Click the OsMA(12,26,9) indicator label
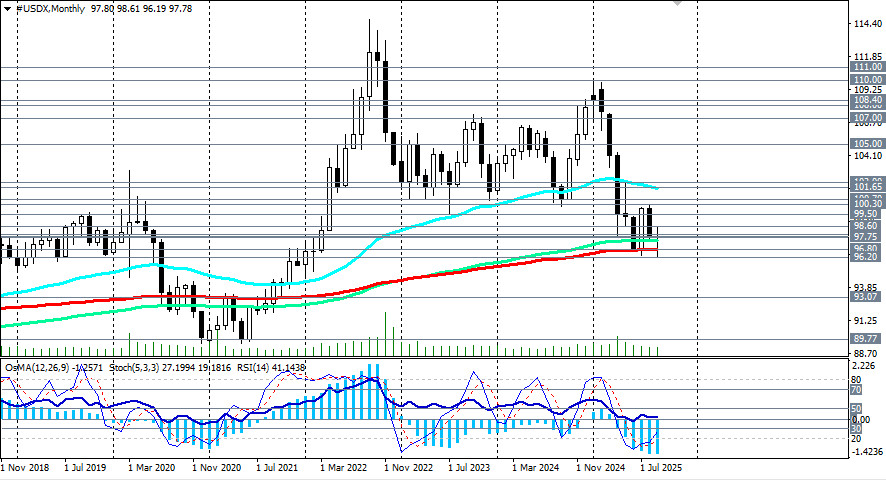The image size is (886, 480). [40, 368]
